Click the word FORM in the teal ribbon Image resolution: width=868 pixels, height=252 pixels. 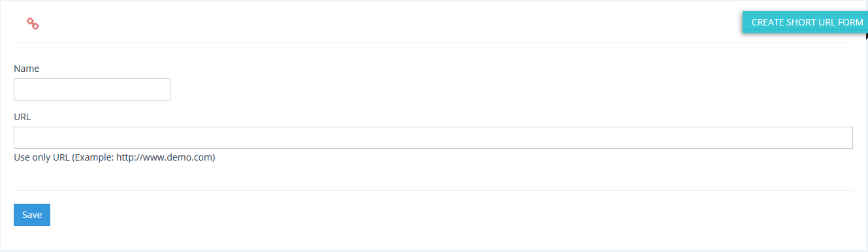coord(850,22)
